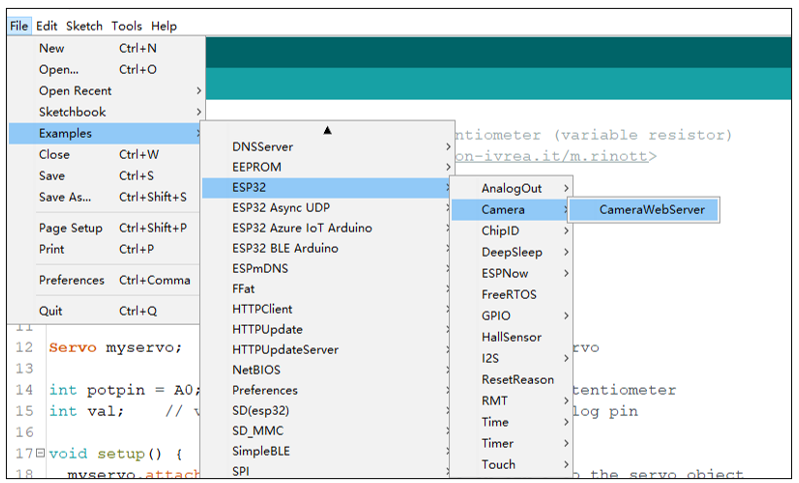Image resolution: width=799 pixels, height=483 pixels.
Task: Open the Edit menu
Action: [x=46, y=25]
